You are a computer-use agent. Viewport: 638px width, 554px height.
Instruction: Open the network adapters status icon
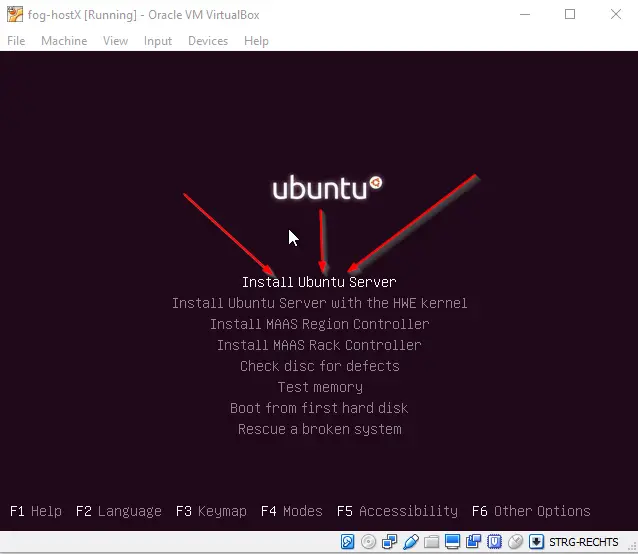(389, 541)
